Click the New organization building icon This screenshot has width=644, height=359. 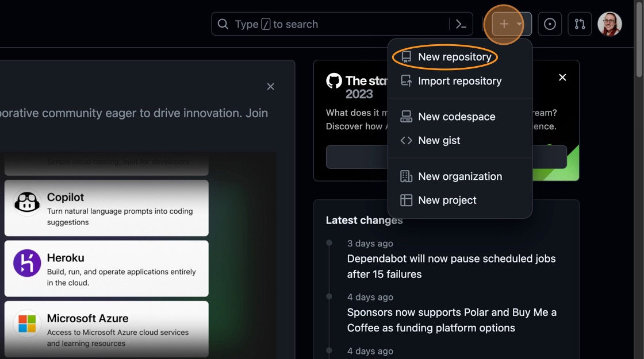(407, 176)
